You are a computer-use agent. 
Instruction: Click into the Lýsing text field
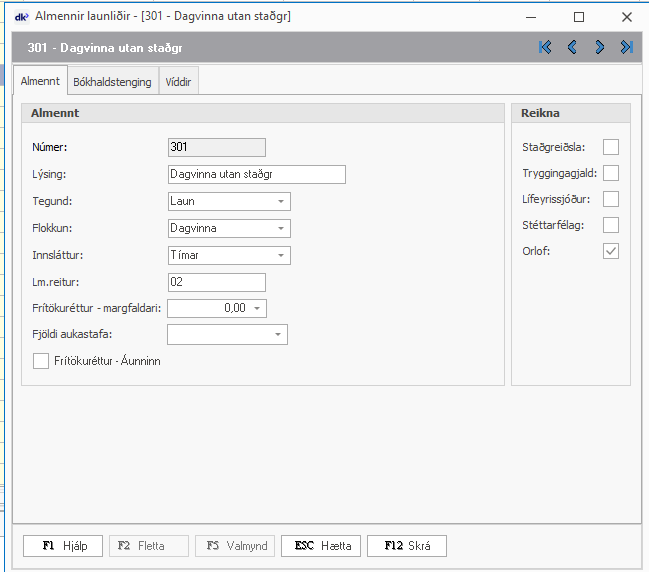pyautogui.click(x=257, y=174)
